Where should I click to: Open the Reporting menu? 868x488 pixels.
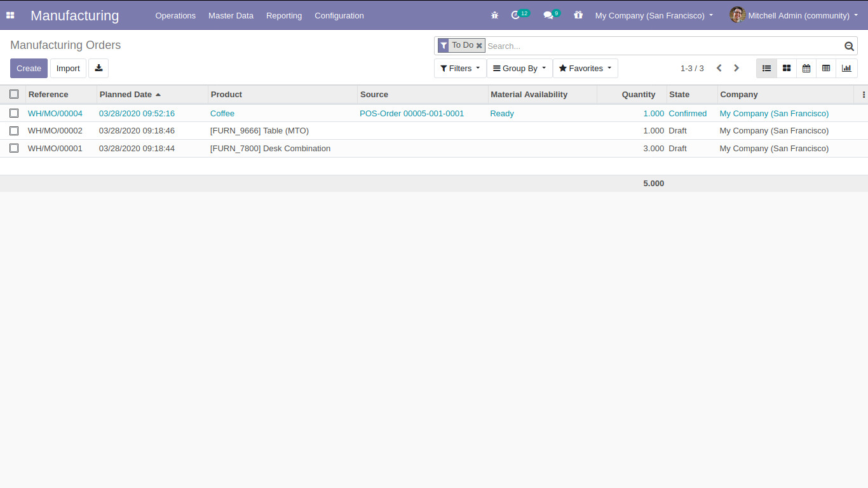click(x=284, y=15)
